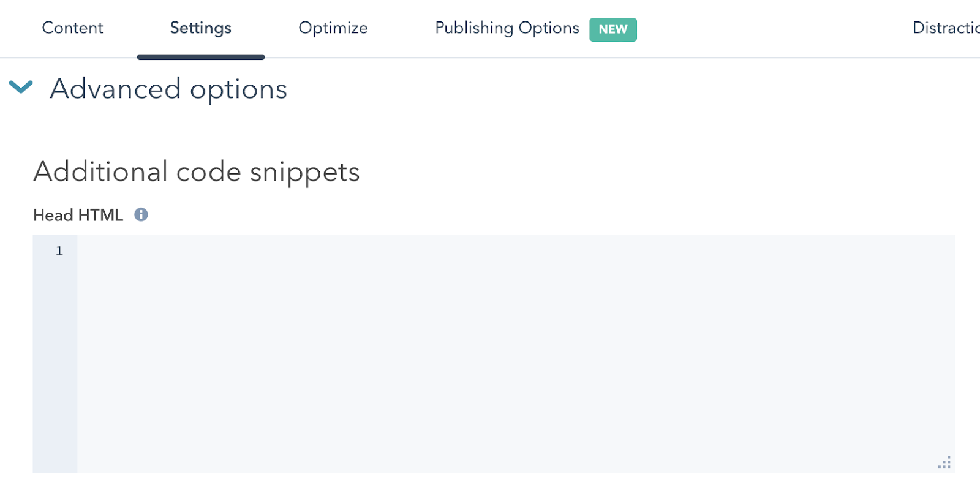
Task: Click line number 1 in the editor gutter
Action: 59,251
